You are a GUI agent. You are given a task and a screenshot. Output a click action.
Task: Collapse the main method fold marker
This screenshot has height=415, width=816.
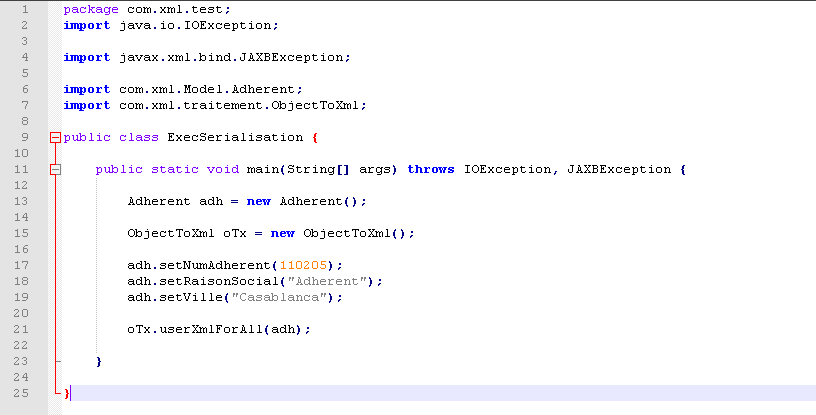coord(55,169)
